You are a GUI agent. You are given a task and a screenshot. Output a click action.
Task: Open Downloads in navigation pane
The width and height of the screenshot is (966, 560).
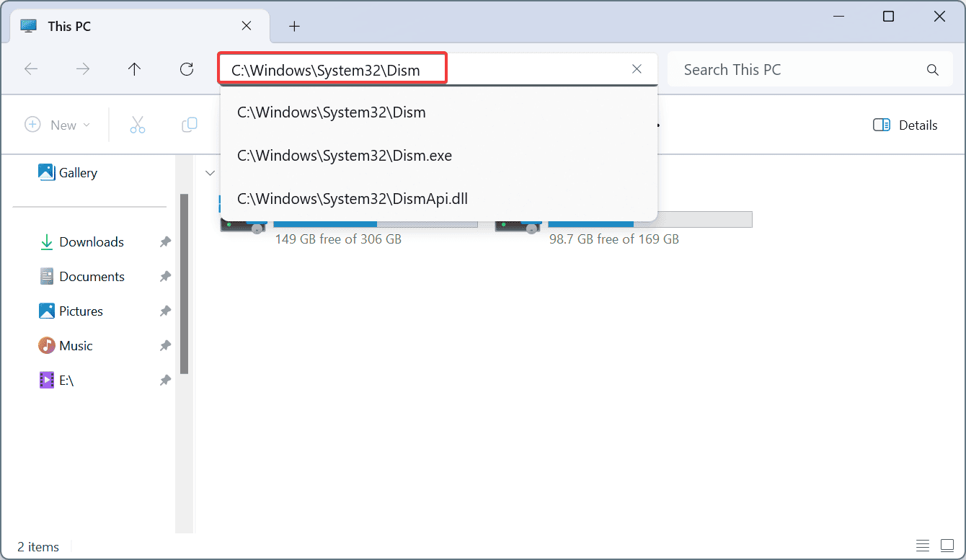81,242
